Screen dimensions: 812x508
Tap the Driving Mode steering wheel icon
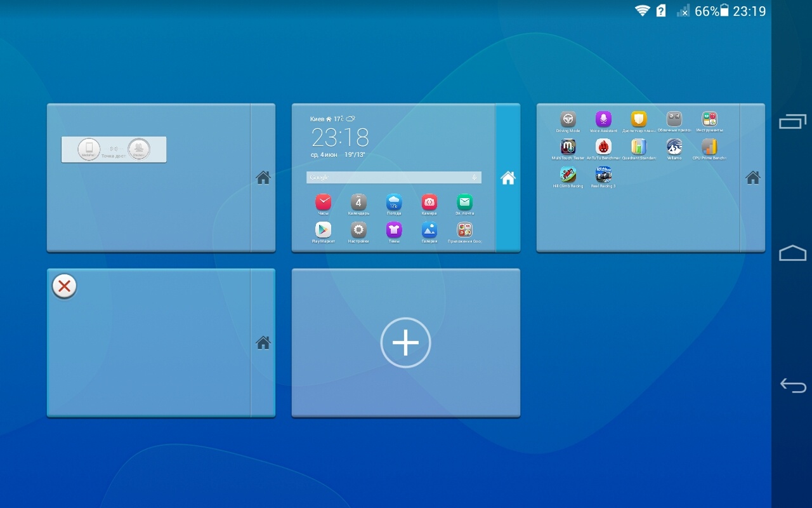click(568, 119)
